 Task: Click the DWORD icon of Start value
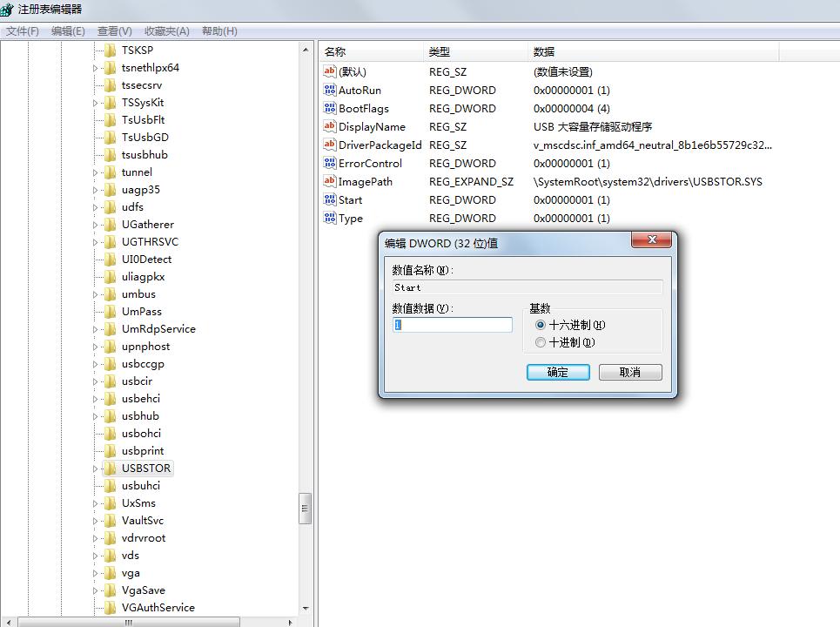coord(329,199)
